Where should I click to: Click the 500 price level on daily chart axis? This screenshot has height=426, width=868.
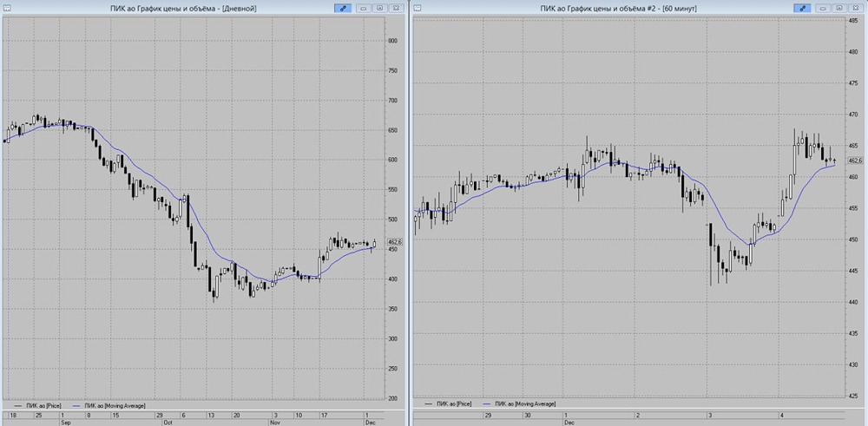[393, 220]
